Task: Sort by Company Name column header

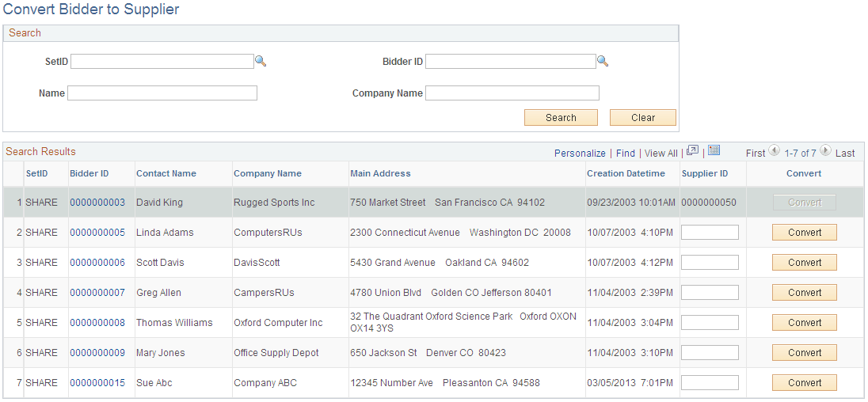Action: (x=268, y=173)
